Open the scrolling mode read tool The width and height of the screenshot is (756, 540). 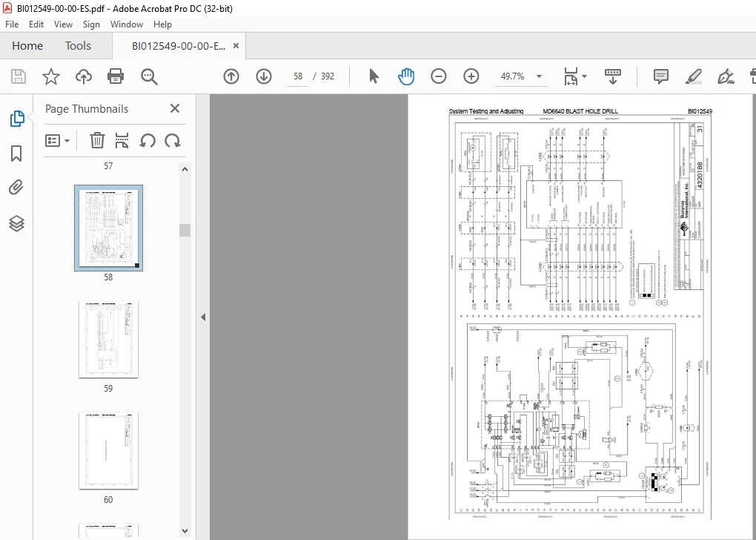[x=613, y=76]
